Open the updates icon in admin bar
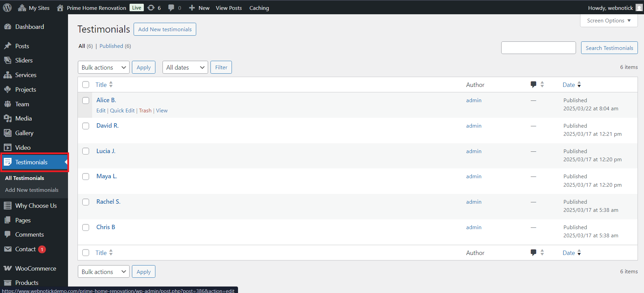The width and height of the screenshot is (644, 293). pos(151,8)
